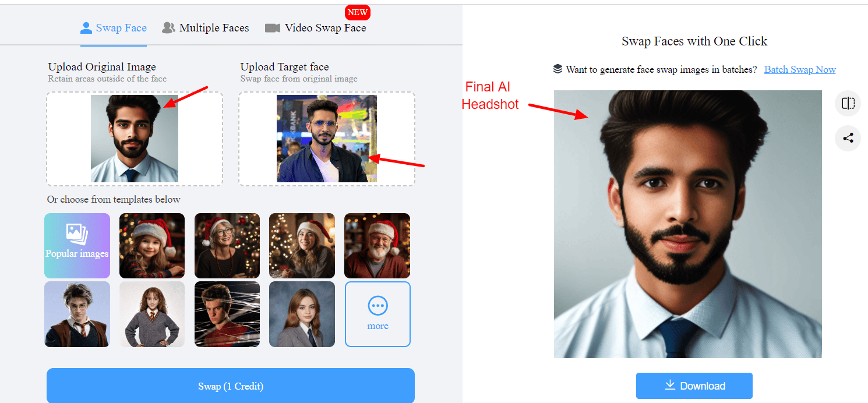Open the Popular images template tile
Screen dimensions: 868x403
[x=77, y=246]
